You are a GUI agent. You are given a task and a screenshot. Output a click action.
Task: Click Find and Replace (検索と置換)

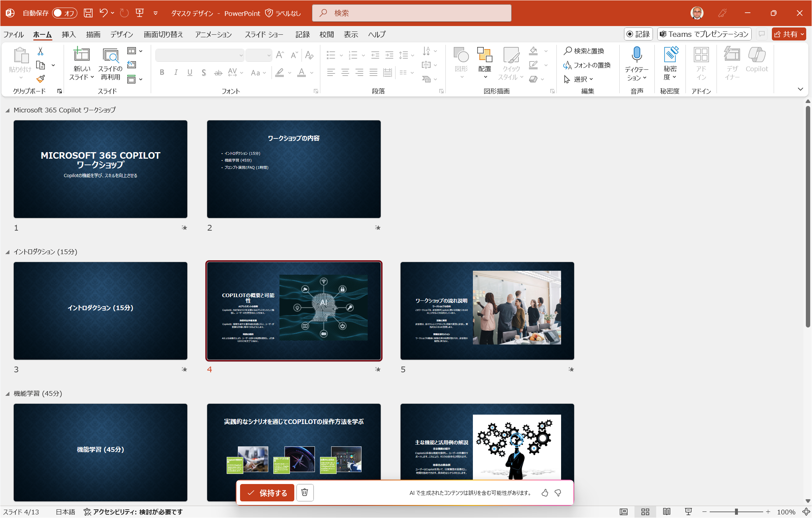coord(584,51)
